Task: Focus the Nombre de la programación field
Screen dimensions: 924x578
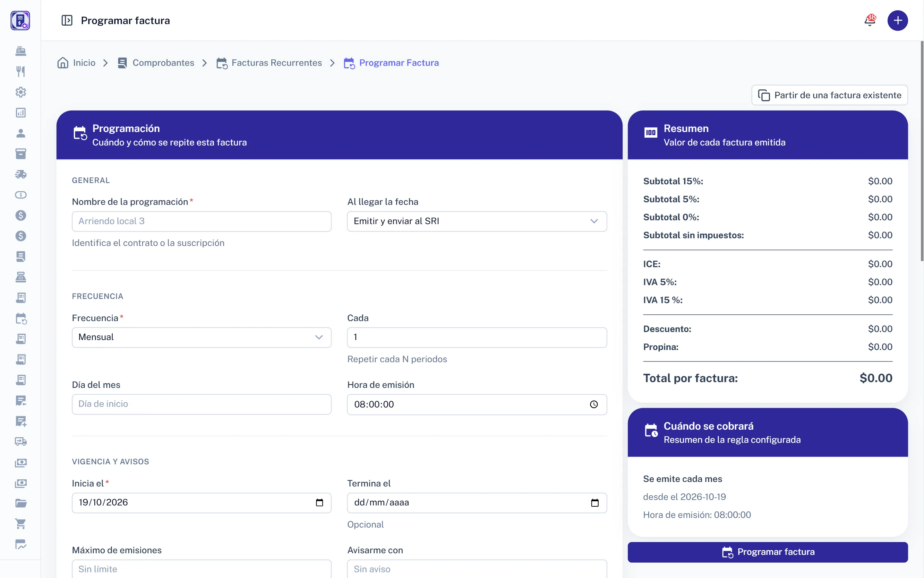Action: [201, 221]
